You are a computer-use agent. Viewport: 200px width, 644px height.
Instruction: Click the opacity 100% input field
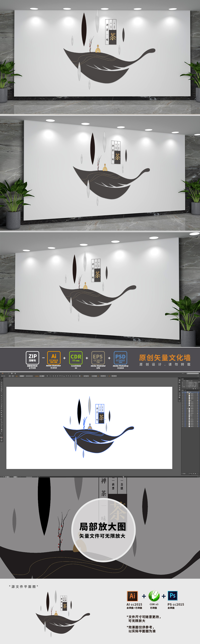[x=42, y=376]
